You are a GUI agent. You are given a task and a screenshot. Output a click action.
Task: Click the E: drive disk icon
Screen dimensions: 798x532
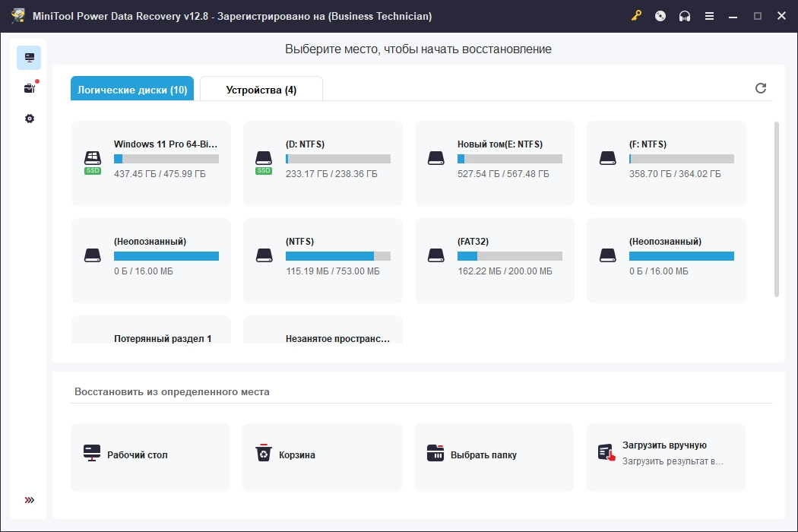pyautogui.click(x=436, y=158)
